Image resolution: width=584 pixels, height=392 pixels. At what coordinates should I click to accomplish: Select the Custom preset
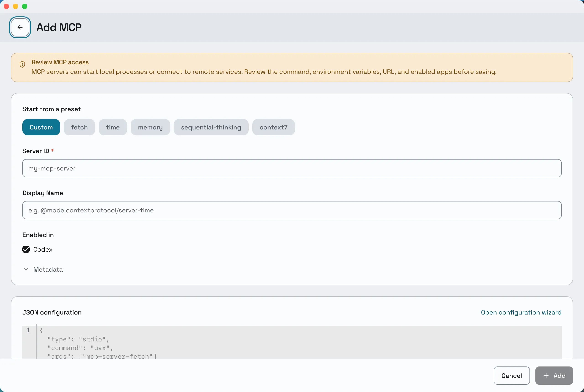click(41, 127)
